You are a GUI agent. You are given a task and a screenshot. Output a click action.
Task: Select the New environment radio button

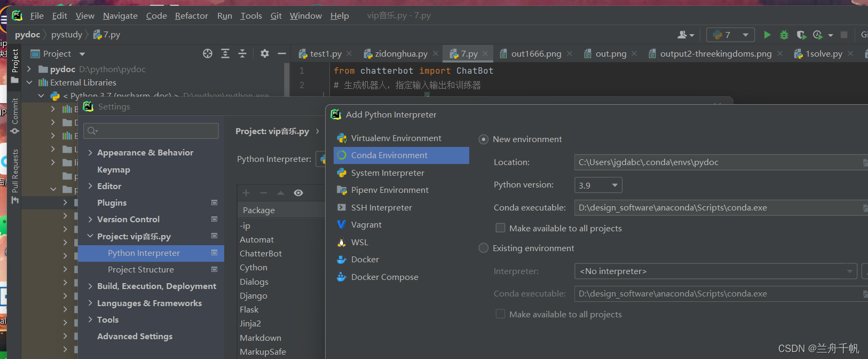tap(484, 139)
